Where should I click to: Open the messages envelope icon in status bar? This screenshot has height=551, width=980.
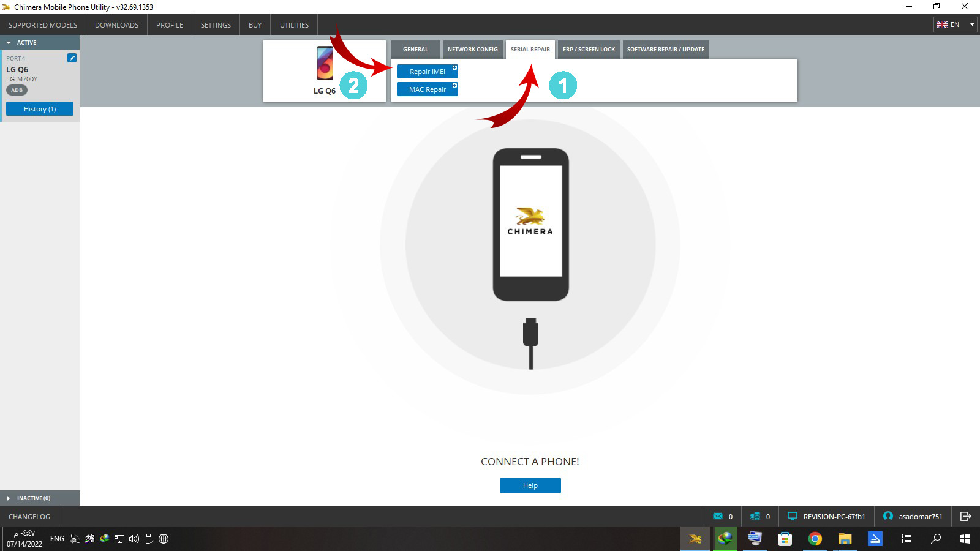coord(718,516)
